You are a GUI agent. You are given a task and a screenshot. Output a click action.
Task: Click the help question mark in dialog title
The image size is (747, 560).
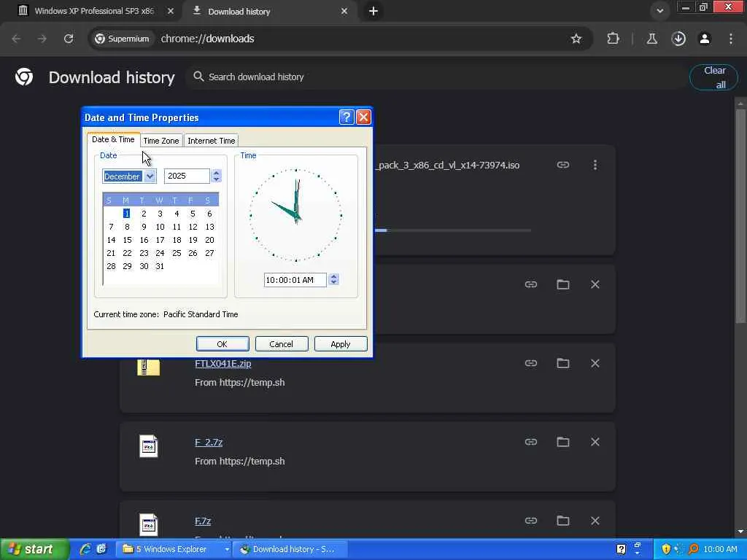pyautogui.click(x=347, y=117)
